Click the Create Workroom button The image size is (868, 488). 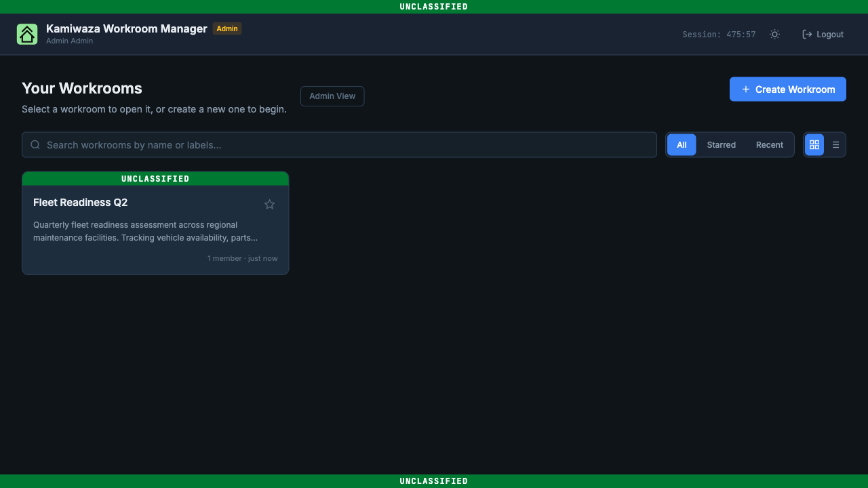click(x=788, y=89)
